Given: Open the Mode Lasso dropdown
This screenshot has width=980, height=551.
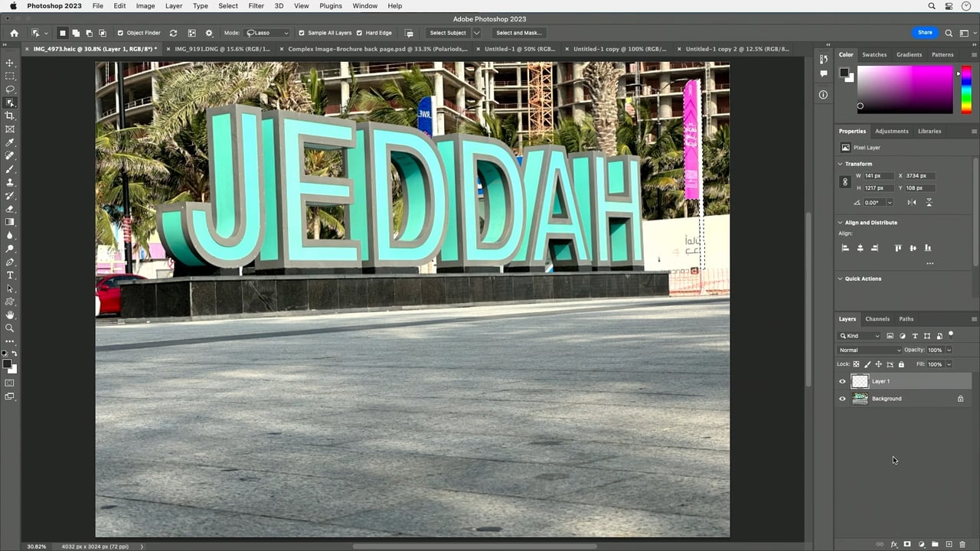Looking at the screenshot, I should pyautogui.click(x=267, y=33).
